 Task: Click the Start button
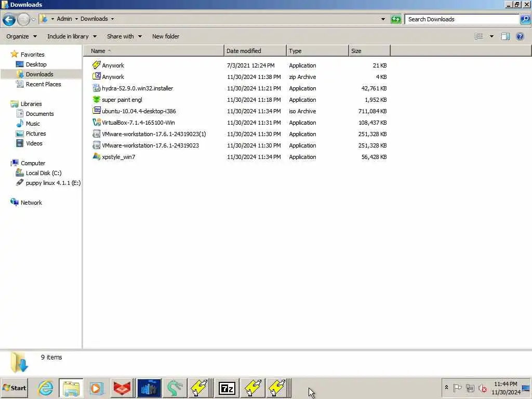pyautogui.click(x=14, y=388)
